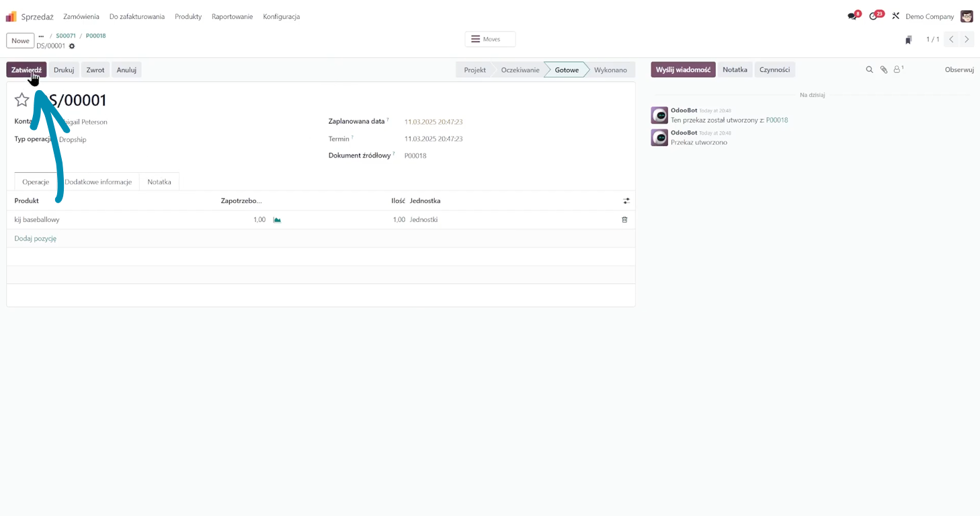Click the favorite star icon
This screenshot has height=516, width=980.
tap(22, 100)
